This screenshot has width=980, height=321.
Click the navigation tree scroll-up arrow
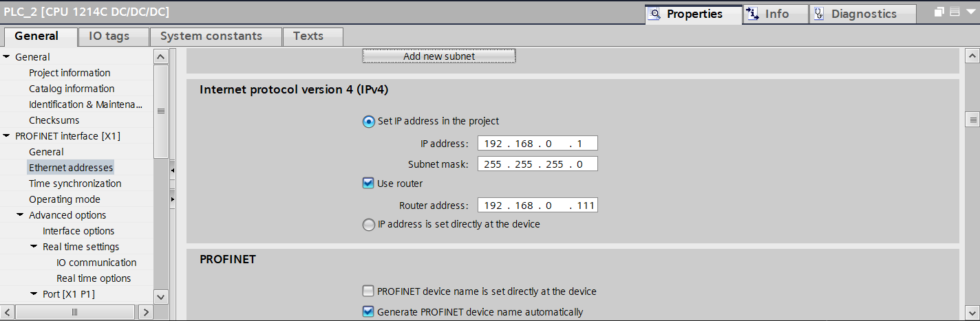coord(161,56)
